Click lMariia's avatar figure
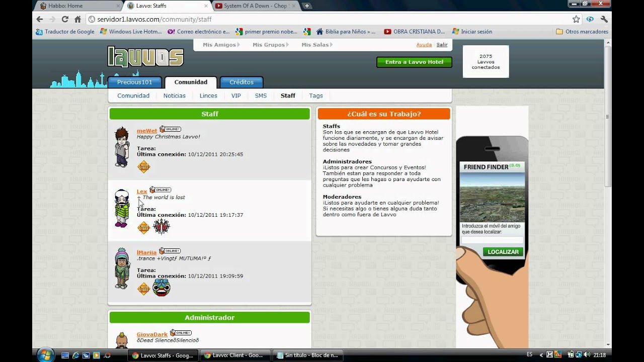This screenshot has width=644, height=362. [122, 268]
